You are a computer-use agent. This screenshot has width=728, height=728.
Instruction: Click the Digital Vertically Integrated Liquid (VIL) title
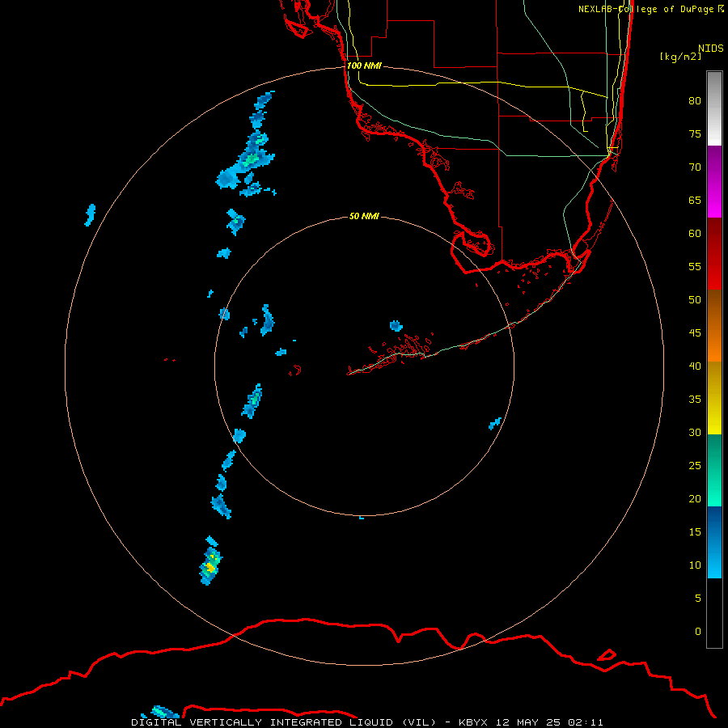[284, 722]
